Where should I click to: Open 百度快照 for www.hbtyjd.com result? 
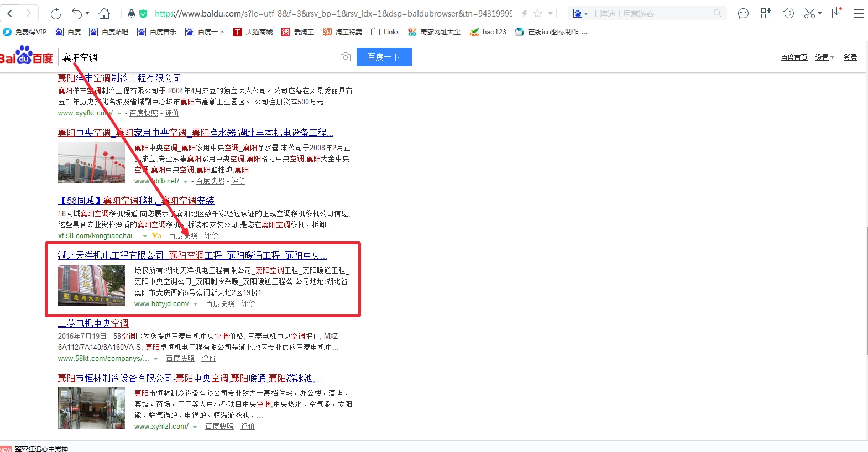(x=220, y=303)
